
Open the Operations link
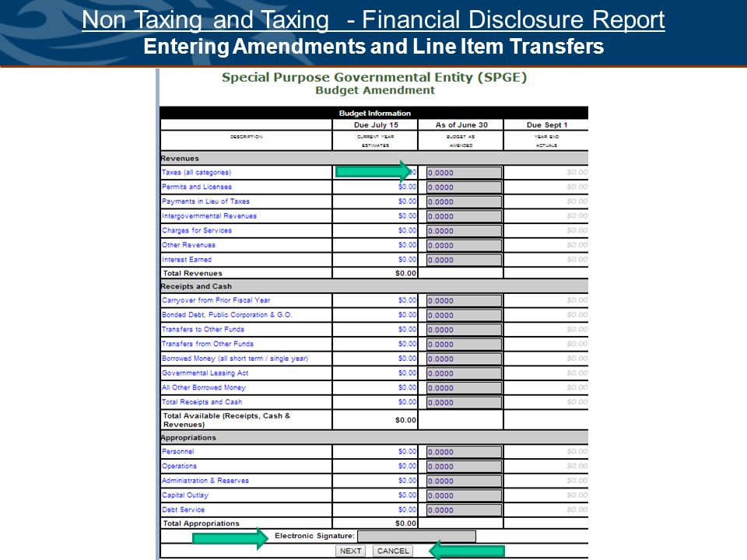click(x=179, y=466)
